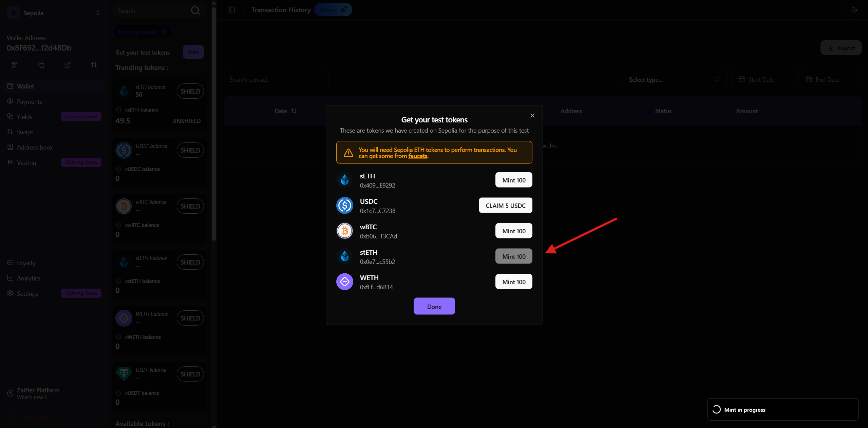Toggle SHIELD for the sETH balance
Image resolution: width=868 pixels, height=428 pixels.
coord(190,92)
